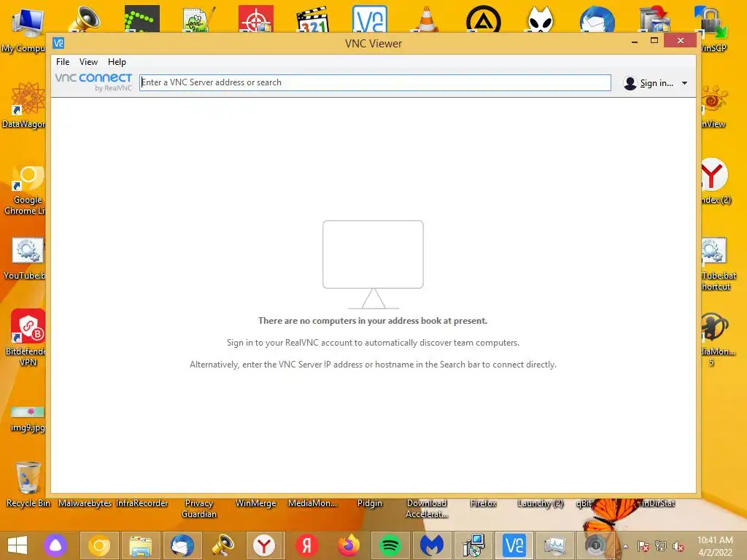Select the VNC Viewer taskbar icon
747x560 pixels.
pos(514,545)
